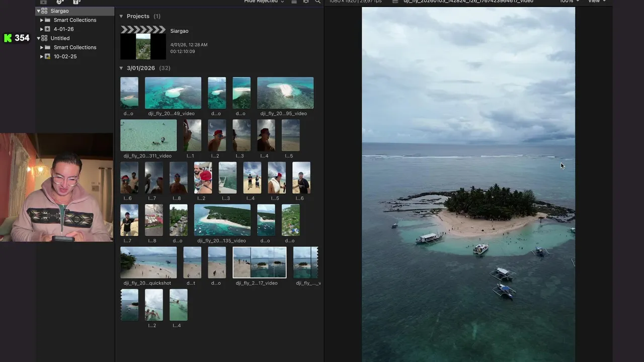Expand Smart Collections under the Siargao library
This screenshot has height=362, width=644.
(42, 20)
